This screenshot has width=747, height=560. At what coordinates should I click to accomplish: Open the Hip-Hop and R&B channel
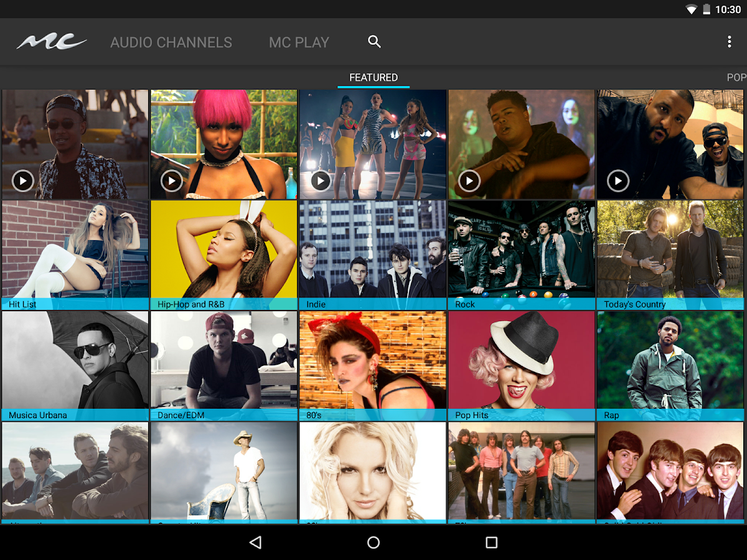[x=223, y=254]
